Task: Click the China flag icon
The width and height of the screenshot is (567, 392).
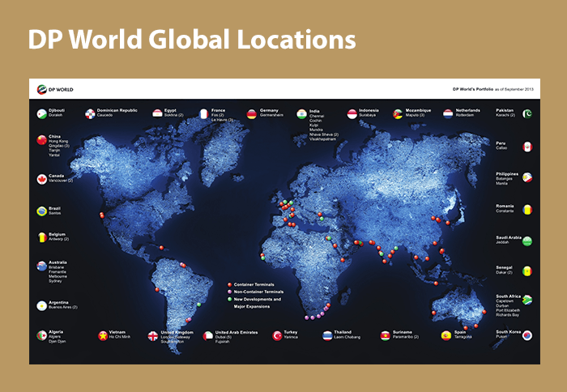Action: pyautogui.click(x=42, y=140)
